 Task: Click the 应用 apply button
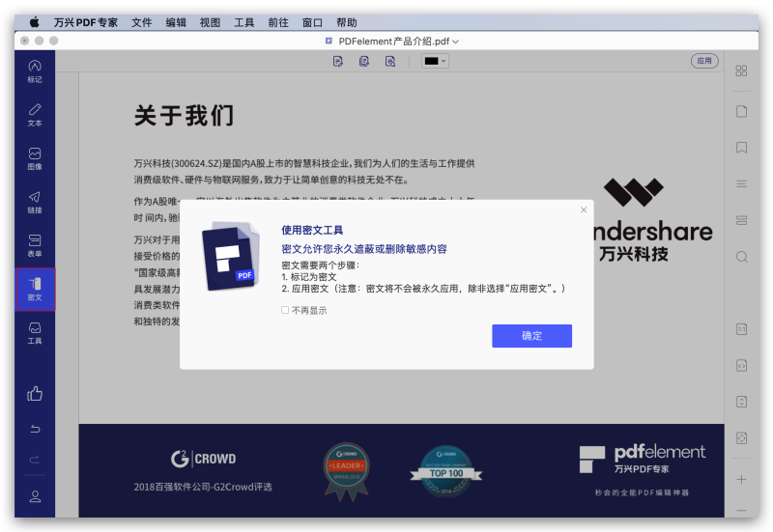[x=704, y=61]
